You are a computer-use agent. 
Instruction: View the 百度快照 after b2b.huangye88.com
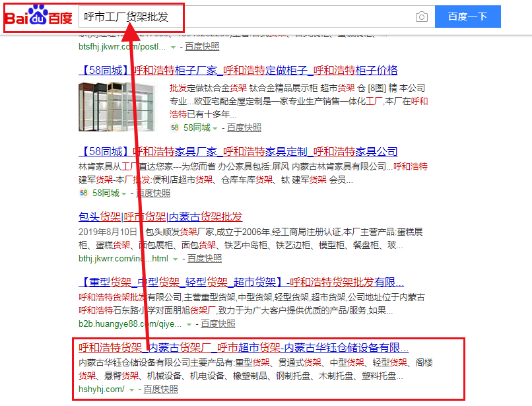click(217, 323)
